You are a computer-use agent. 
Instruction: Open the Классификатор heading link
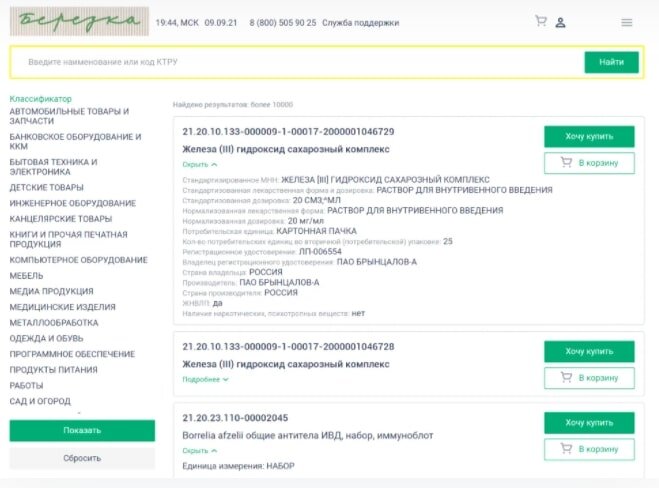pyautogui.click(x=40, y=99)
